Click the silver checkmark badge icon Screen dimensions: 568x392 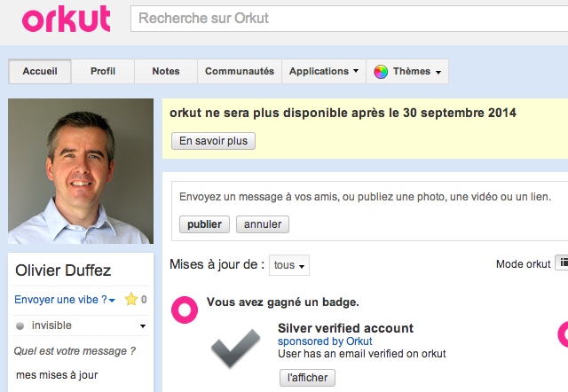click(x=235, y=349)
